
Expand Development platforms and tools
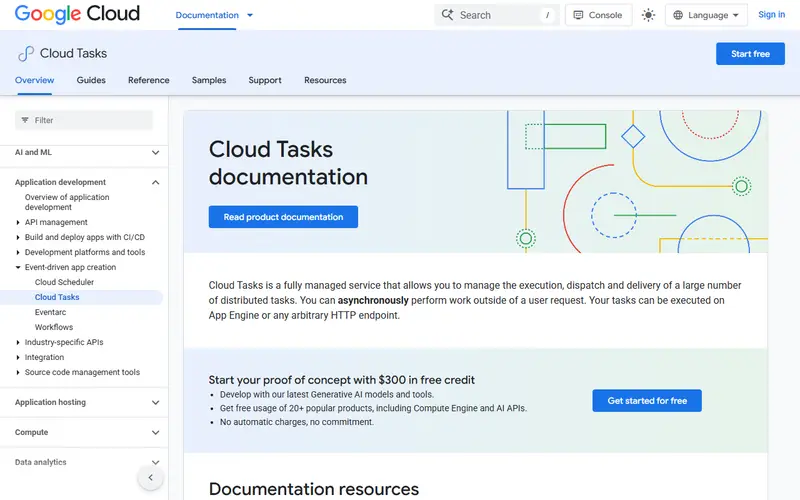point(18,252)
